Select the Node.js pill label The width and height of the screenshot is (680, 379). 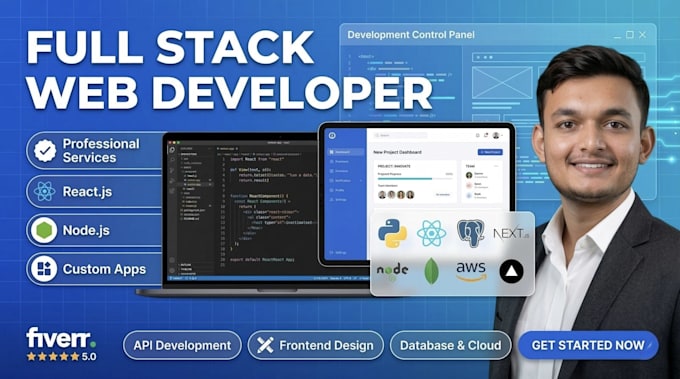click(x=86, y=230)
